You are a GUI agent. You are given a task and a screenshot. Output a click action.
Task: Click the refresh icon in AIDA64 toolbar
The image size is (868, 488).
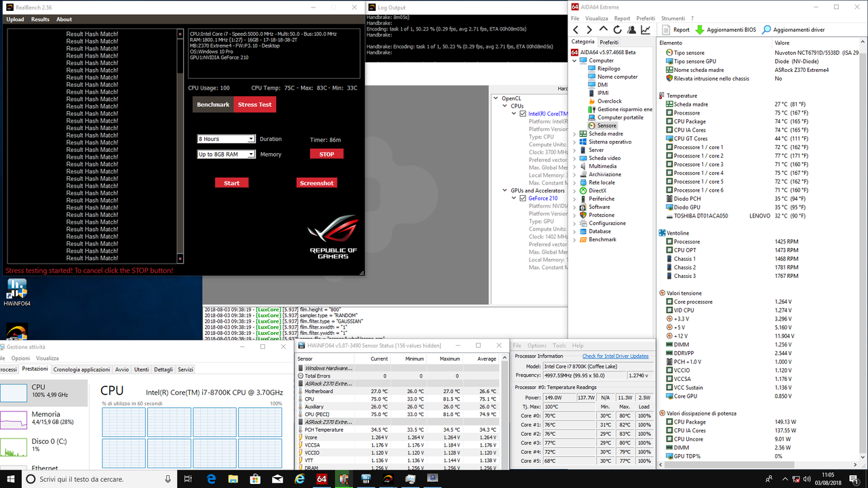tap(616, 29)
